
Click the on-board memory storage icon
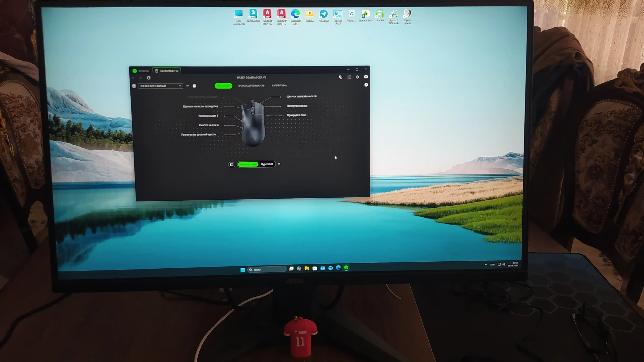194,86
